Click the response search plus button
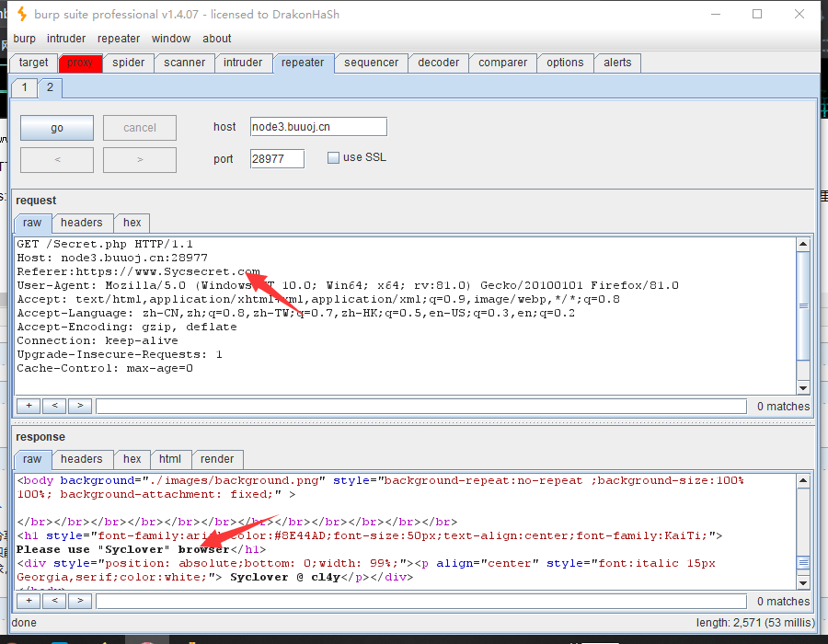Screen dimensions: 828x644 29,601
